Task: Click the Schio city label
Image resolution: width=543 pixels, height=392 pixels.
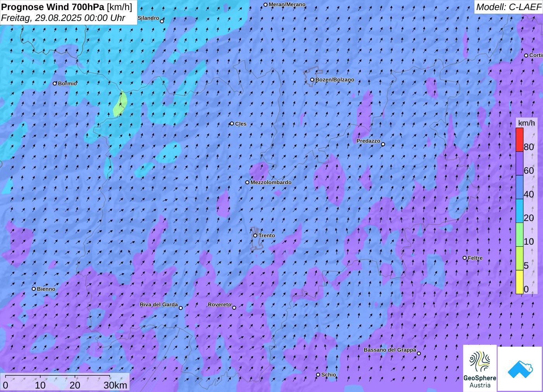Action: tap(329, 375)
